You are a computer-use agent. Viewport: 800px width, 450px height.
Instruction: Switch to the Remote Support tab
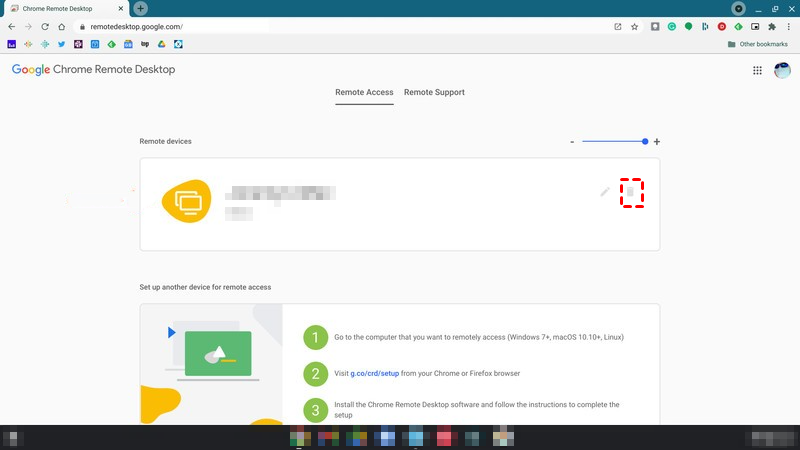(434, 92)
